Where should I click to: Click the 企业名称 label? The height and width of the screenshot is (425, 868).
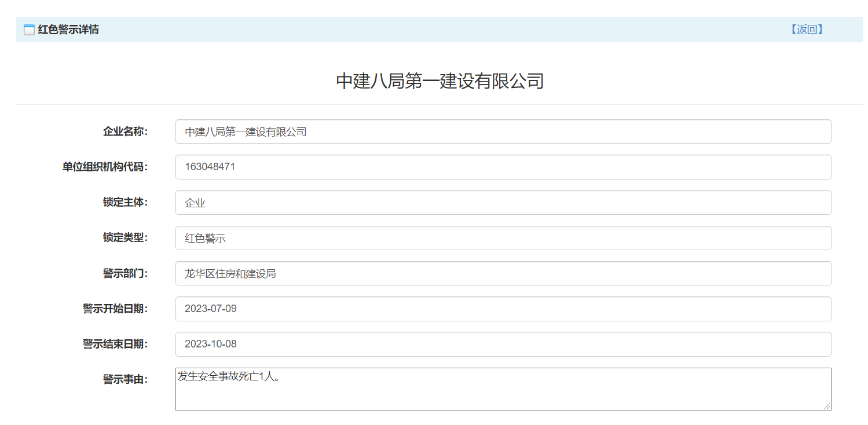pos(125,131)
